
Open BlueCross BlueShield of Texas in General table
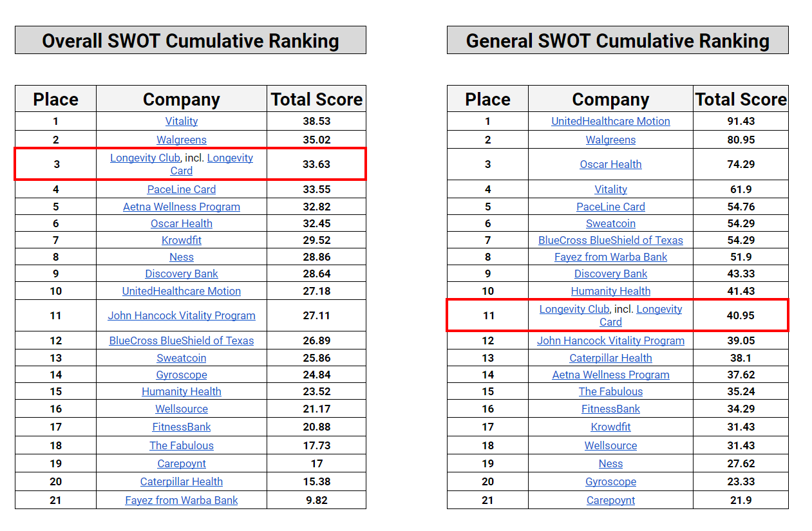(610, 240)
